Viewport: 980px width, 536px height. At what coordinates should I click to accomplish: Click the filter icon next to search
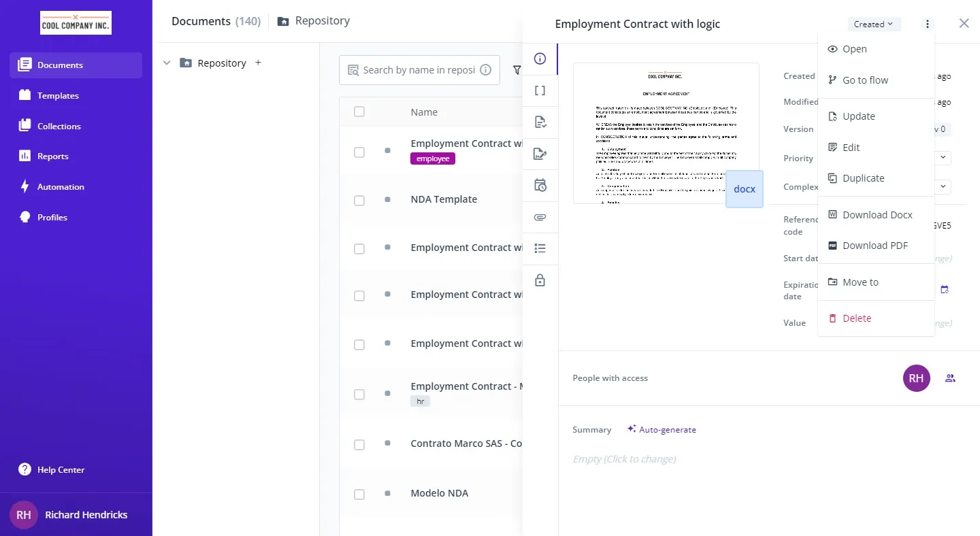(x=517, y=70)
